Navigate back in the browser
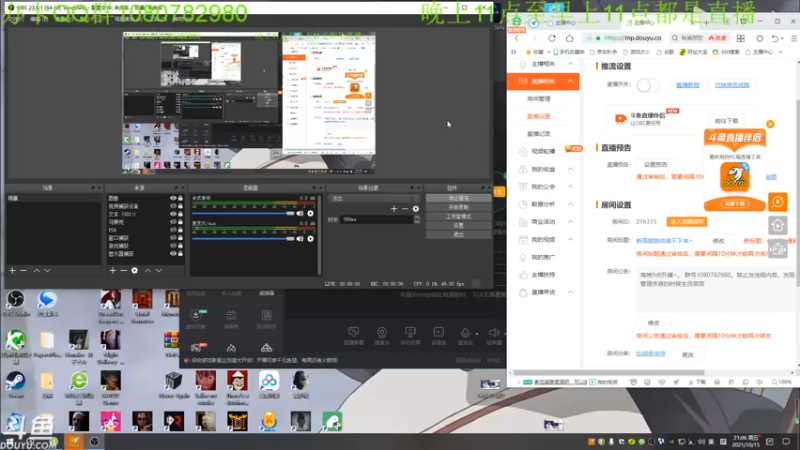Image resolution: width=800 pixels, height=450 pixels. (517, 38)
